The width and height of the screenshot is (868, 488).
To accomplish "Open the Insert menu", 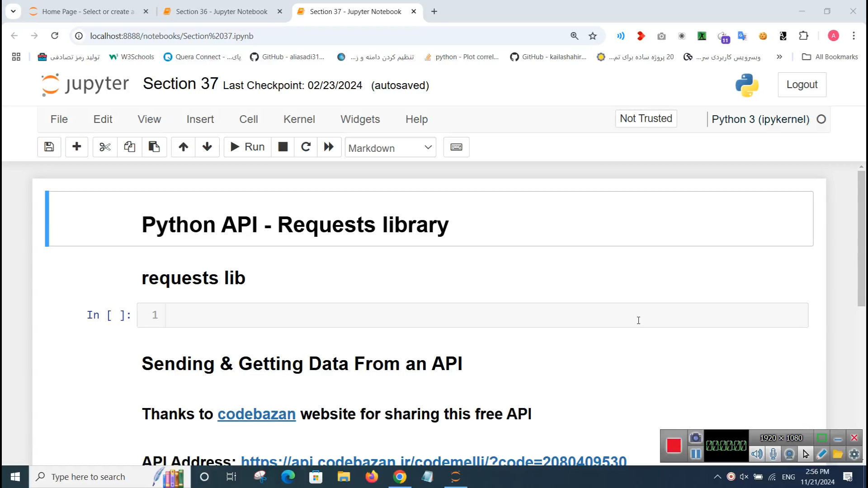I will 200,119.
